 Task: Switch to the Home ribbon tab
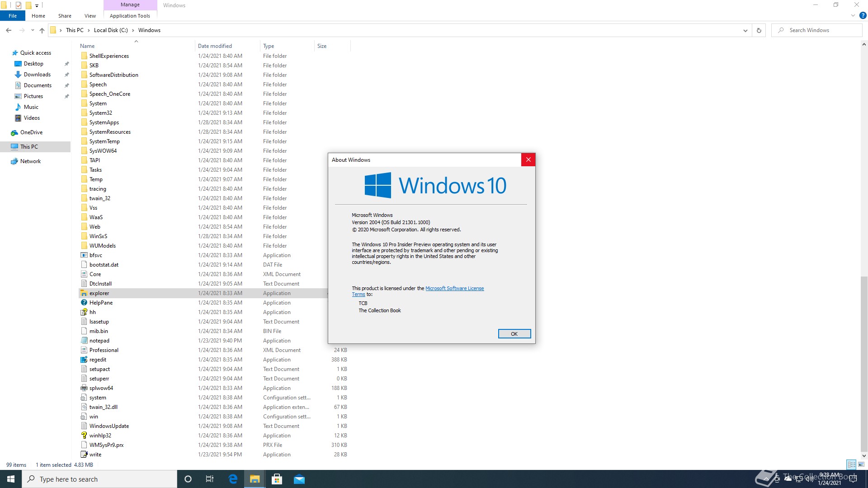[38, 16]
